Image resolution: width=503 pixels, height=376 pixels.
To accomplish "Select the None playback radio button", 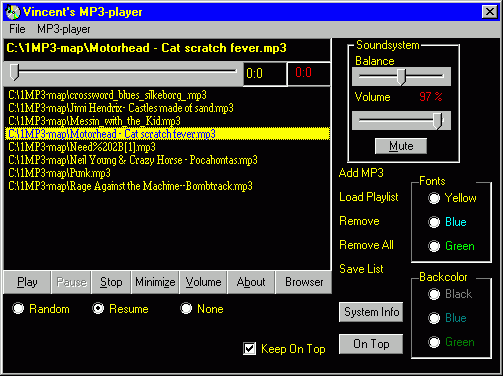I will pos(186,308).
